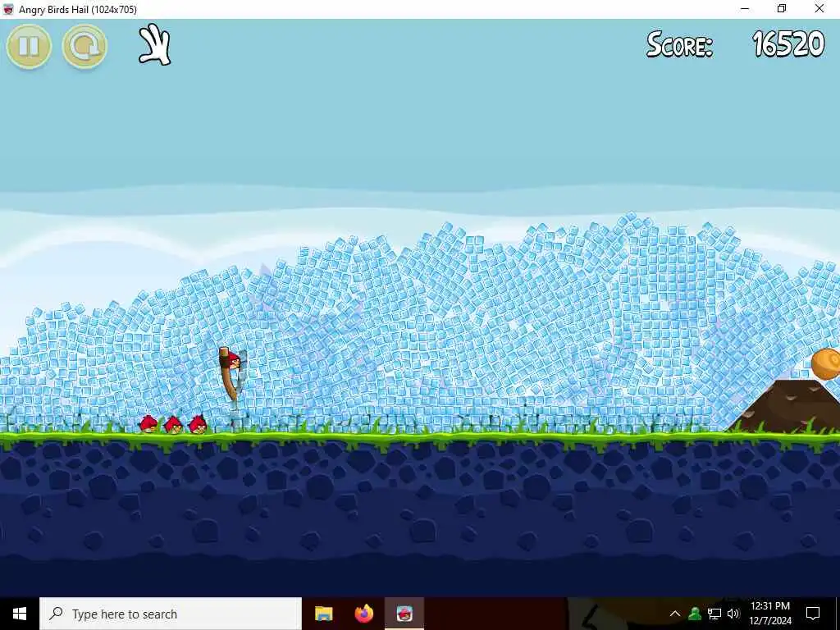Open the volume control tray icon

[733, 614]
